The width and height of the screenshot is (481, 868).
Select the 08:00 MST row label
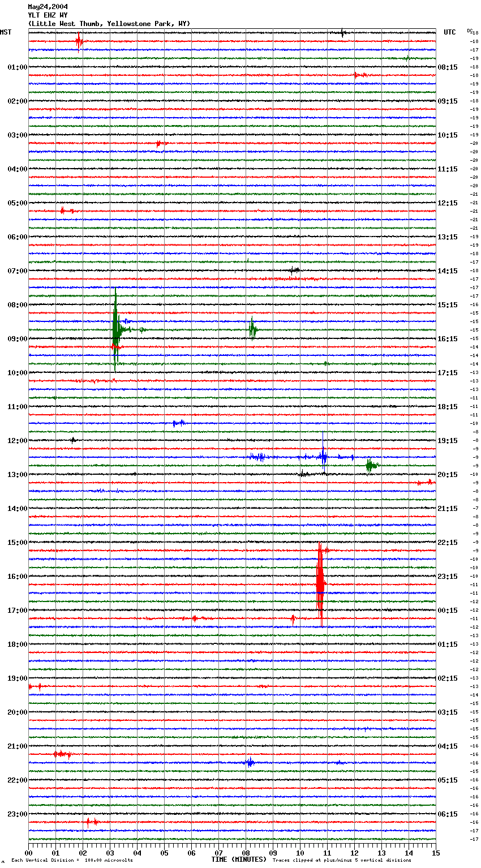point(18,305)
